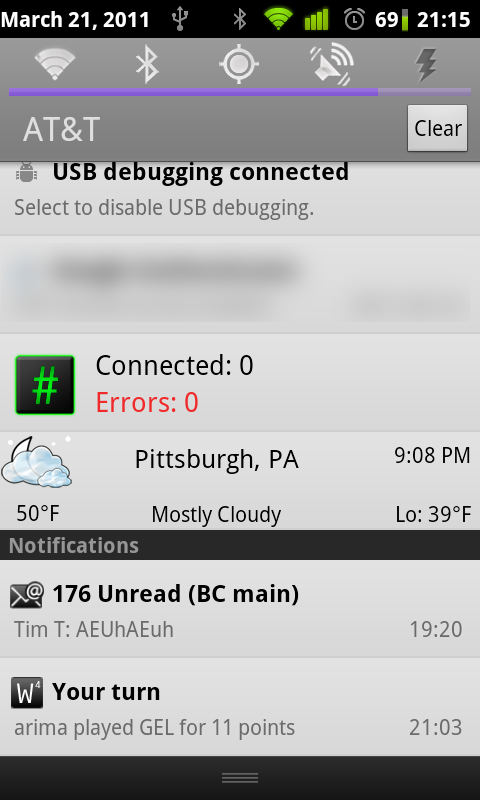Tap the mostly cloudy weather icon
Viewport: 480px width, 800px height.
pyautogui.click(x=37, y=462)
